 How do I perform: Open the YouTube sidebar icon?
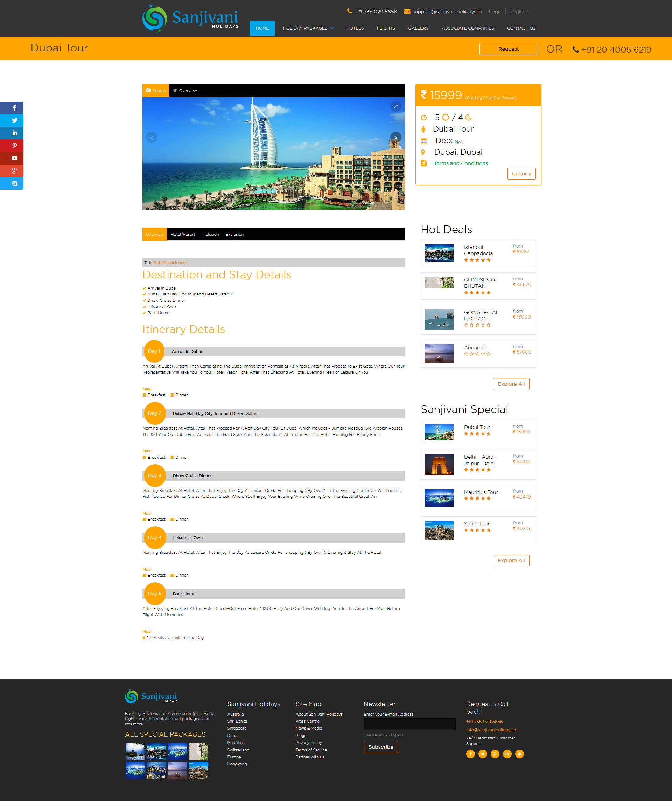coord(14,158)
